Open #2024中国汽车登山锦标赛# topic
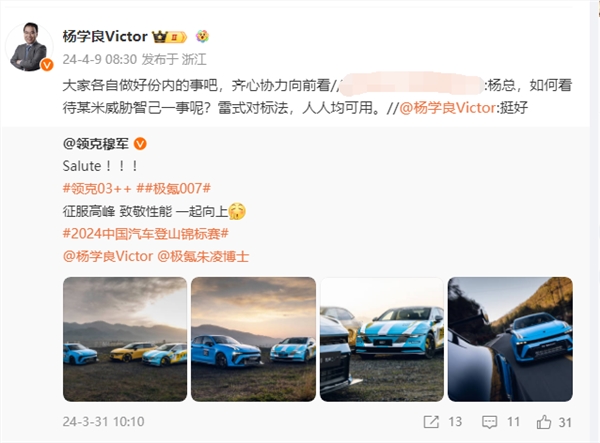 pyautogui.click(x=146, y=233)
